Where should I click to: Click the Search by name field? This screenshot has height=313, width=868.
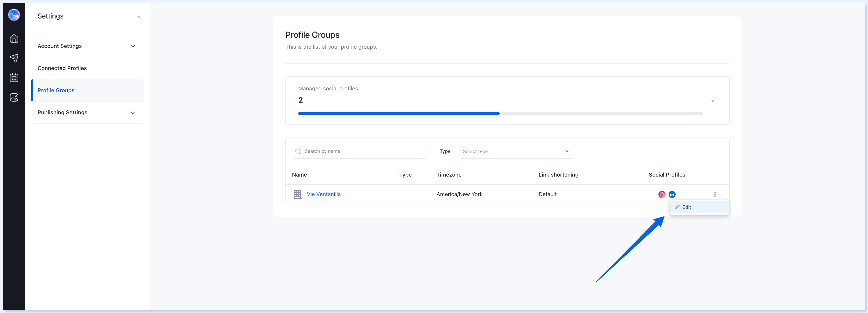coord(359,151)
